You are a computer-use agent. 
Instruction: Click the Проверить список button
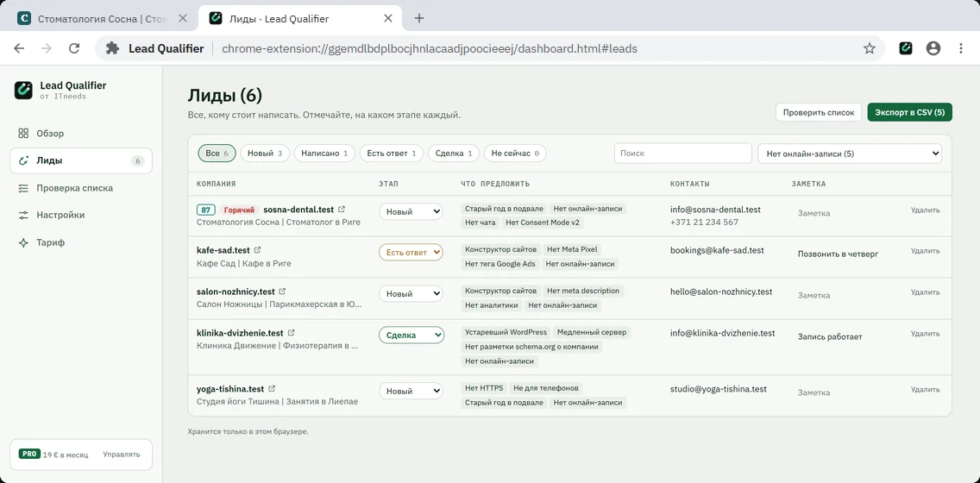click(819, 112)
